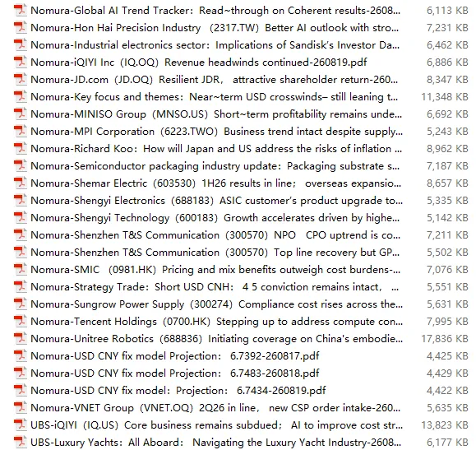Image resolution: width=476 pixels, height=450 pixels.
Task: Select the PDF icon for Nomura-SMIC file
Action: [21, 270]
